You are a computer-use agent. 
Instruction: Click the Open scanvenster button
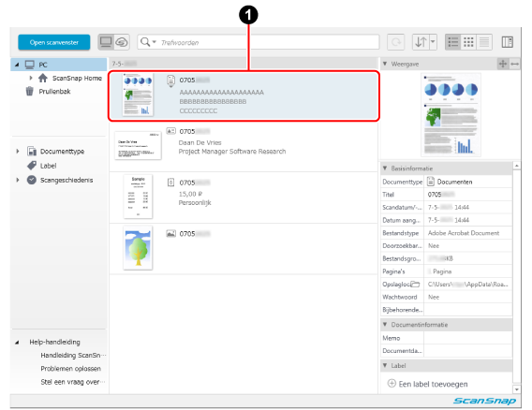tap(54, 42)
